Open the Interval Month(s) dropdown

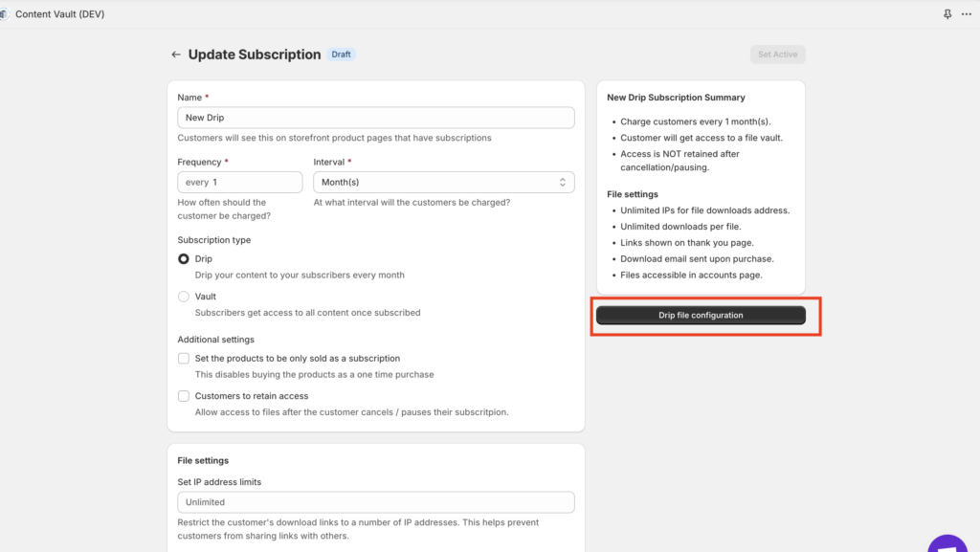coord(444,183)
